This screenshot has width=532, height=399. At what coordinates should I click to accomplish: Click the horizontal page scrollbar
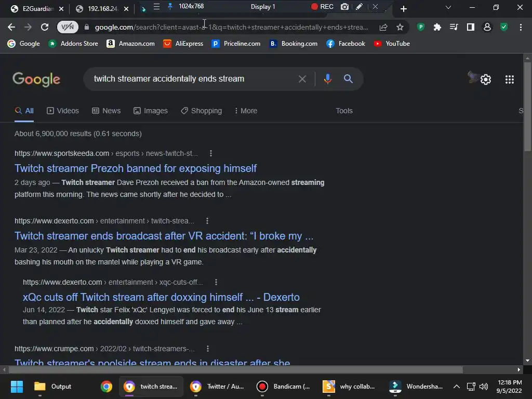(235, 369)
